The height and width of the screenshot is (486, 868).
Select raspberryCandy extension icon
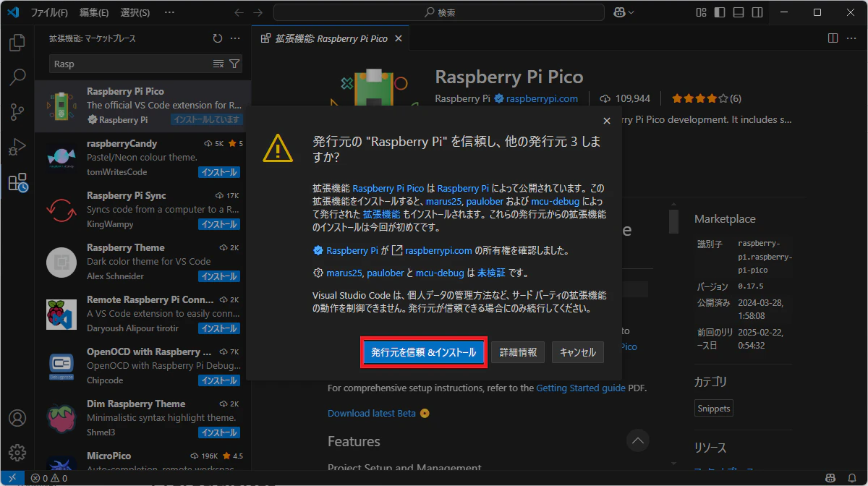point(61,158)
